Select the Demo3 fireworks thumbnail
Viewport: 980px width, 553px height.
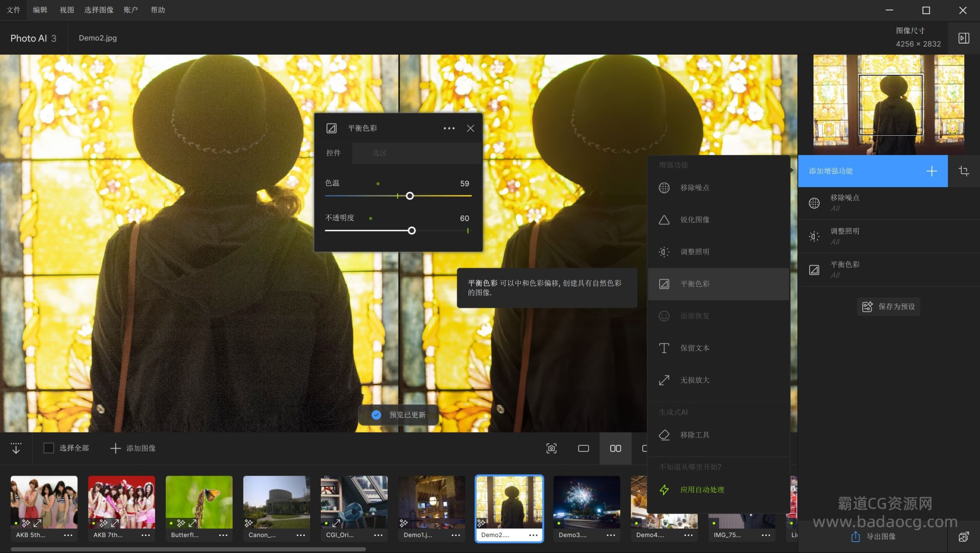(587, 502)
